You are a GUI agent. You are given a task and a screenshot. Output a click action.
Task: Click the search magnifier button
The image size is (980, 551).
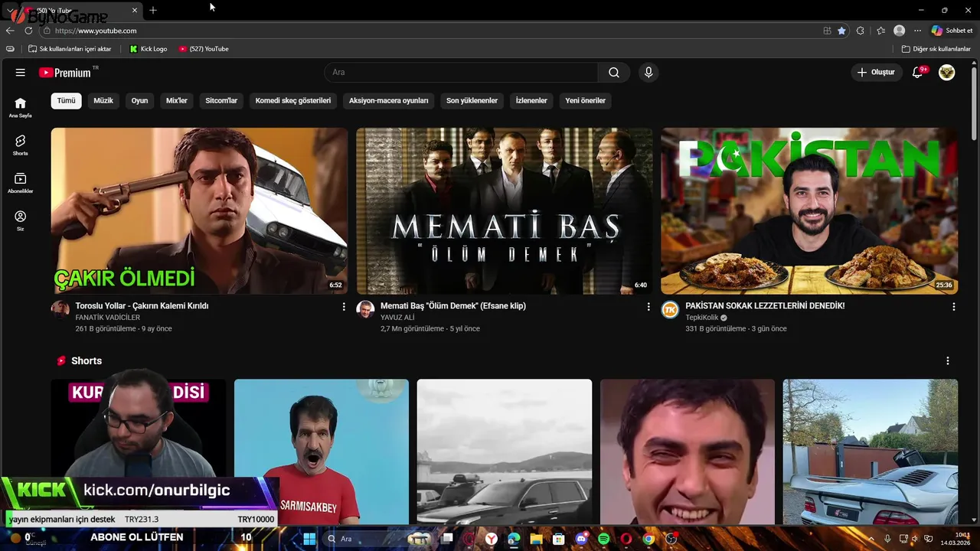614,73
